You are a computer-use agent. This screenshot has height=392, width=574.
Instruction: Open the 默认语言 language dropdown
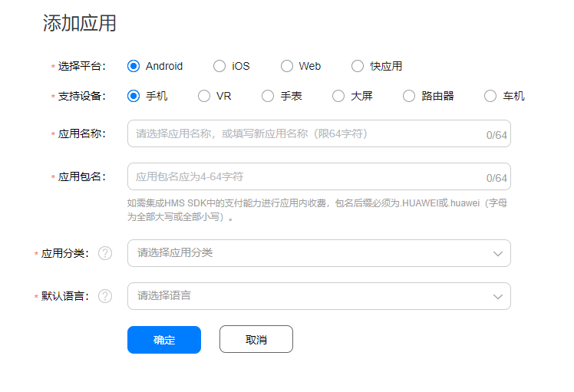click(319, 296)
